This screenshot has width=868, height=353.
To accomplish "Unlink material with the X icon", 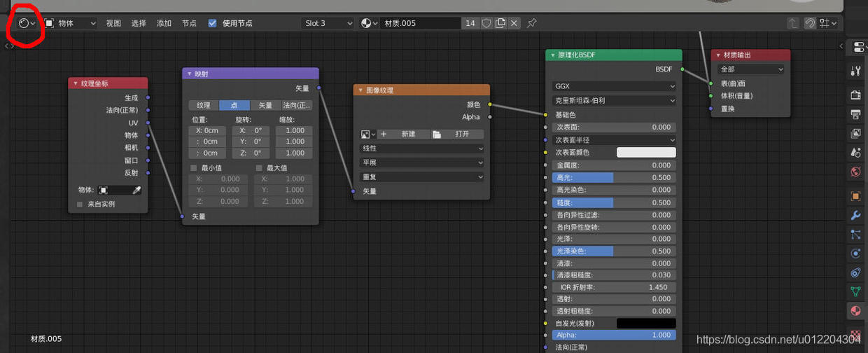I will pos(514,23).
